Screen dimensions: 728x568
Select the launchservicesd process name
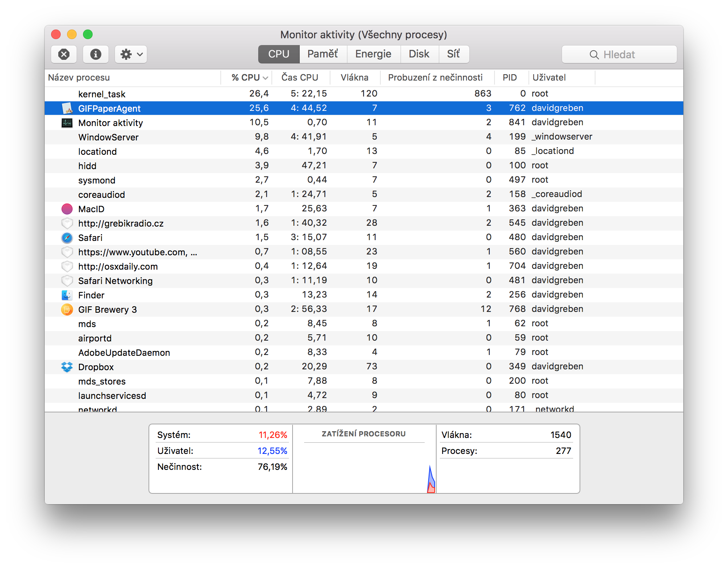tap(112, 396)
